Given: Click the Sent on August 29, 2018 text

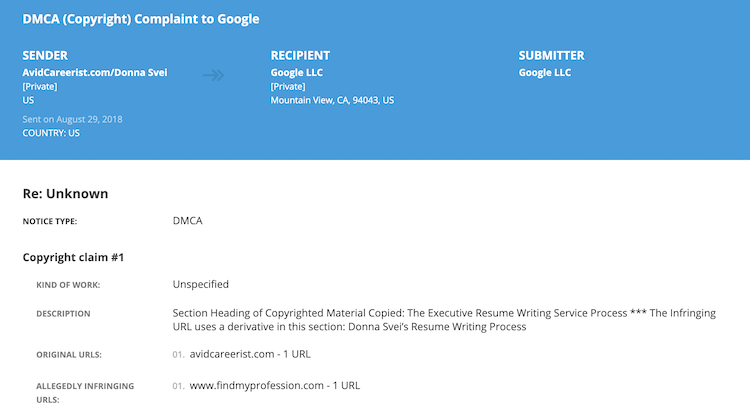Looking at the screenshot, I should (72, 119).
